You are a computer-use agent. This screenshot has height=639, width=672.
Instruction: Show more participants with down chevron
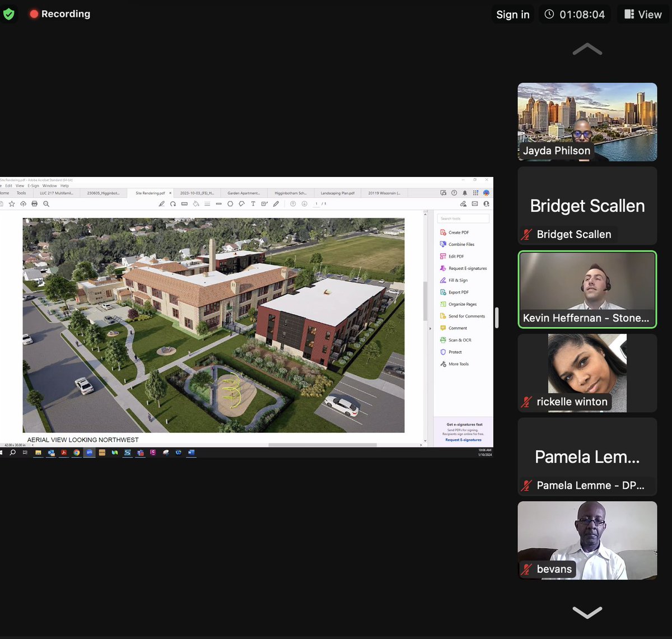pos(587,612)
